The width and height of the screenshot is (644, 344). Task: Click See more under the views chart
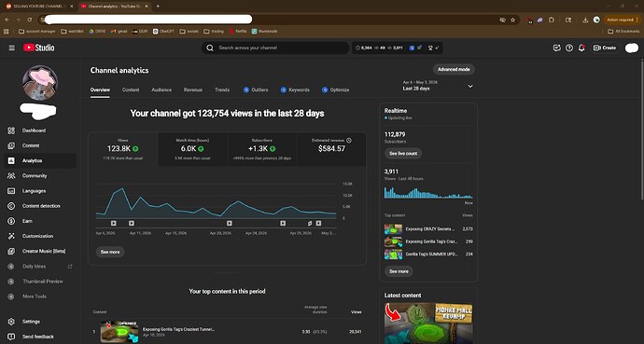pos(110,252)
